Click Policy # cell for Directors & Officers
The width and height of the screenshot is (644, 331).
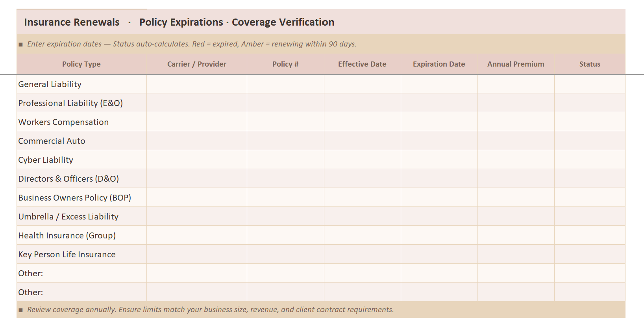(x=285, y=179)
